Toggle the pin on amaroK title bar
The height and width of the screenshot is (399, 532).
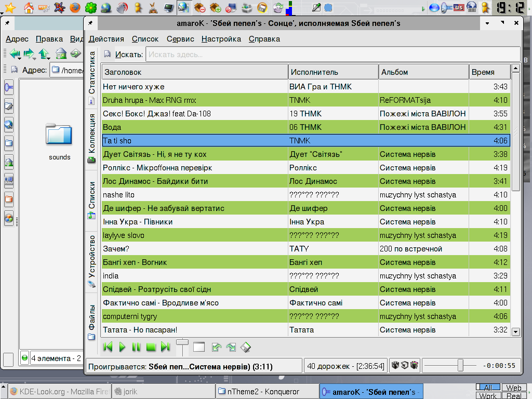click(x=90, y=23)
